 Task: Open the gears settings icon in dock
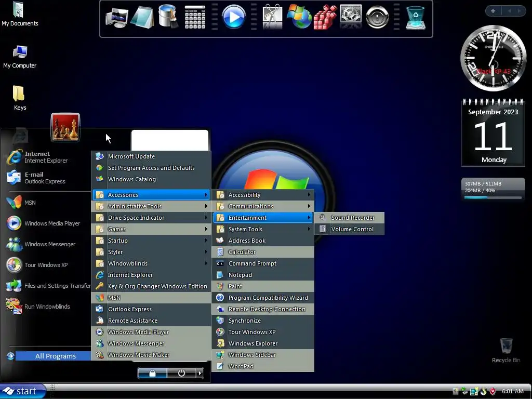click(351, 16)
